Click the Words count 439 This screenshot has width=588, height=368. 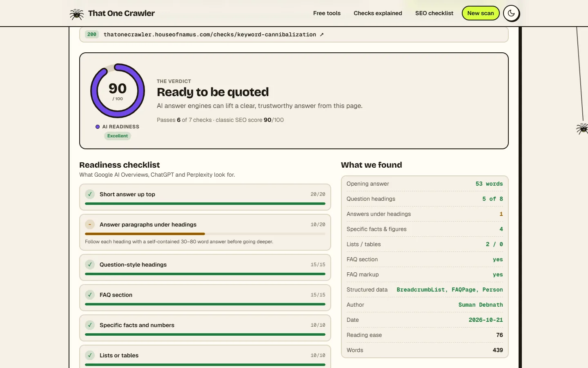point(498,350)
